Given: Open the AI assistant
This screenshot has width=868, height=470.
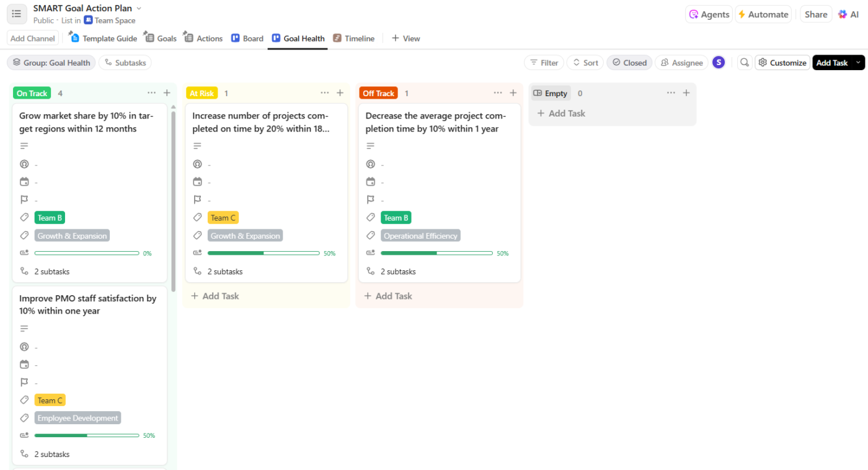Looking at the screenshot, I should [x=848, y=14].
